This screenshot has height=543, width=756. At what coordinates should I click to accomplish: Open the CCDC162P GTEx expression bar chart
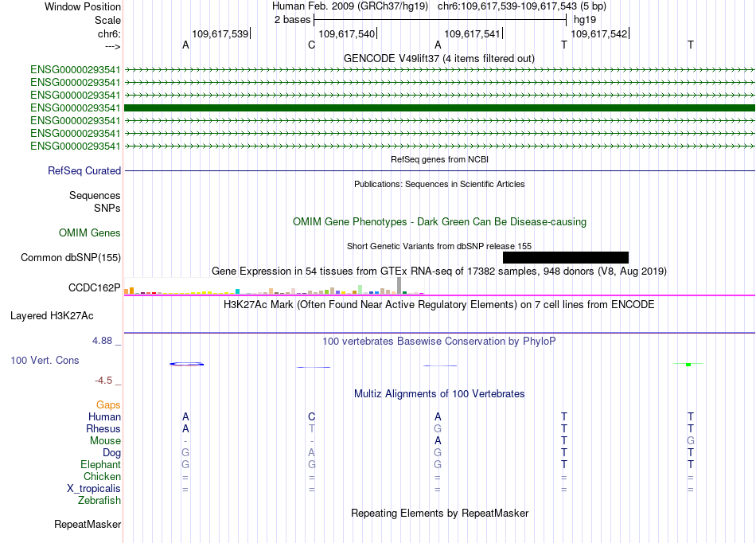click(x=274, y=286)
